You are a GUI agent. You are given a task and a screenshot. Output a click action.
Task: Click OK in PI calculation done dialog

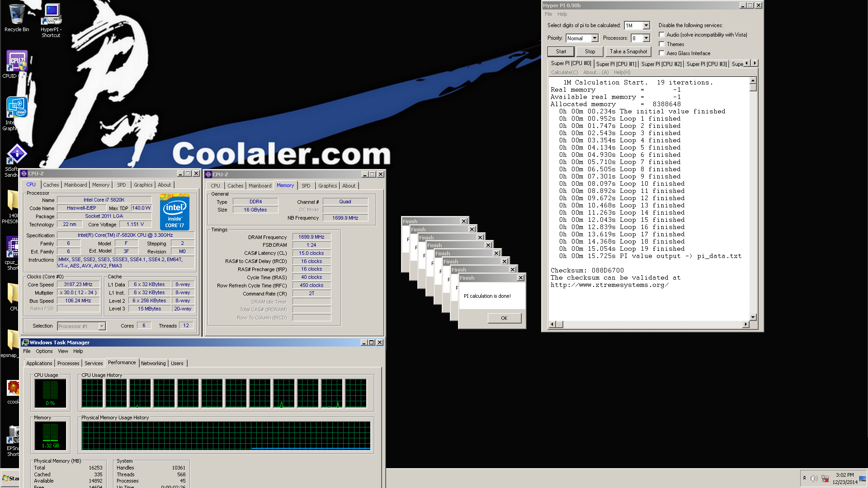tap(504, 318)
